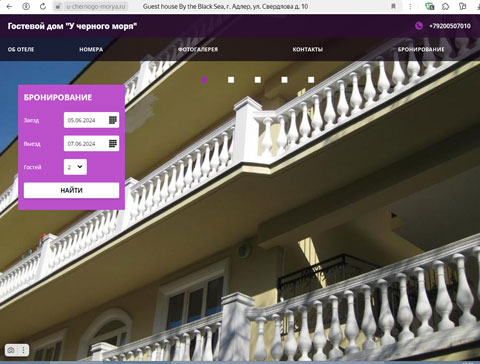Open the calendar icon for Заезд date

coord(113,120)
